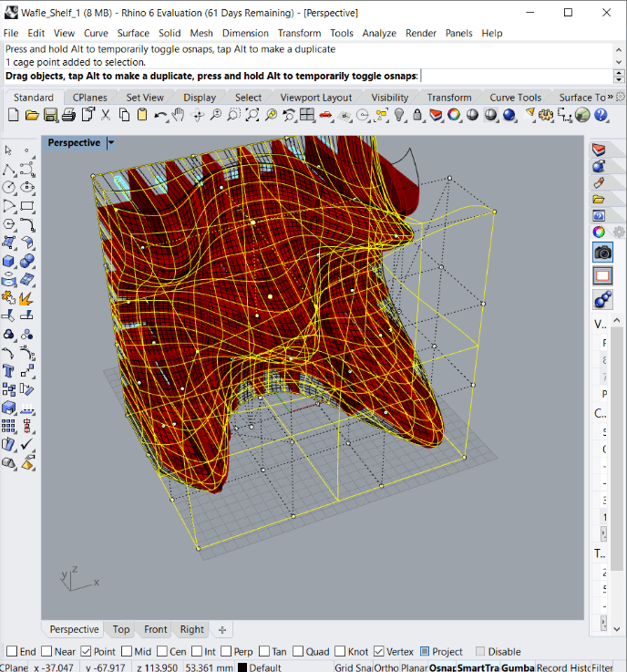Viewport: 627px width, 672px height.
Task: Toggle Gumball in the status bar
Action: [x=517, y=667]
